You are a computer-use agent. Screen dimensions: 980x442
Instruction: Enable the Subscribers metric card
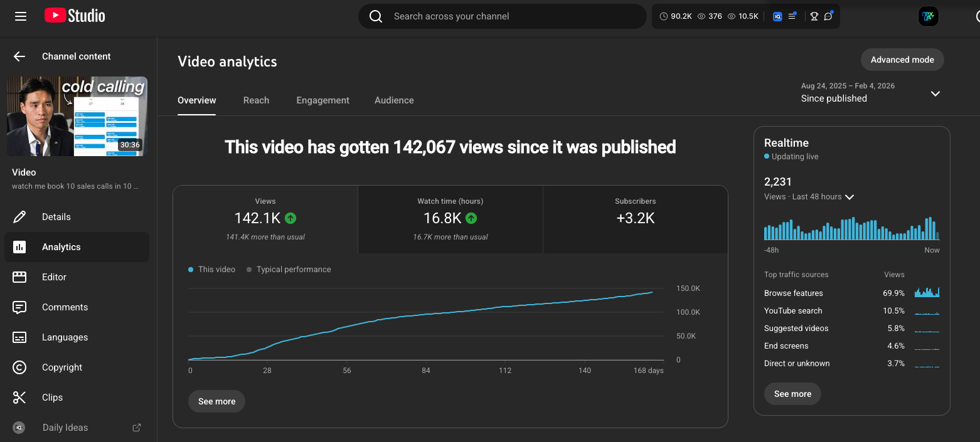click(635, 219)
